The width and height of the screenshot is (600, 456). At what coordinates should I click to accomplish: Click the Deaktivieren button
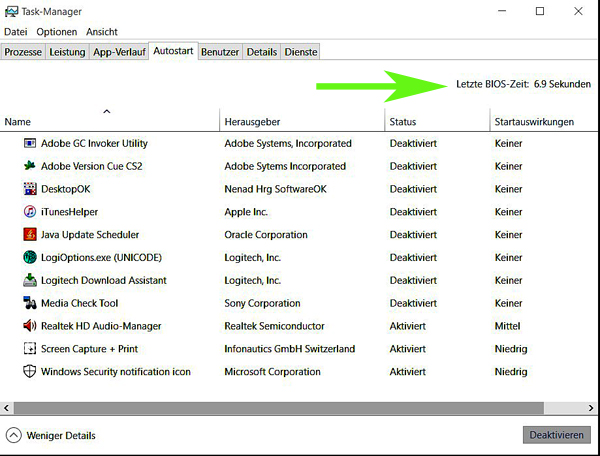click(x=557, y=435)
